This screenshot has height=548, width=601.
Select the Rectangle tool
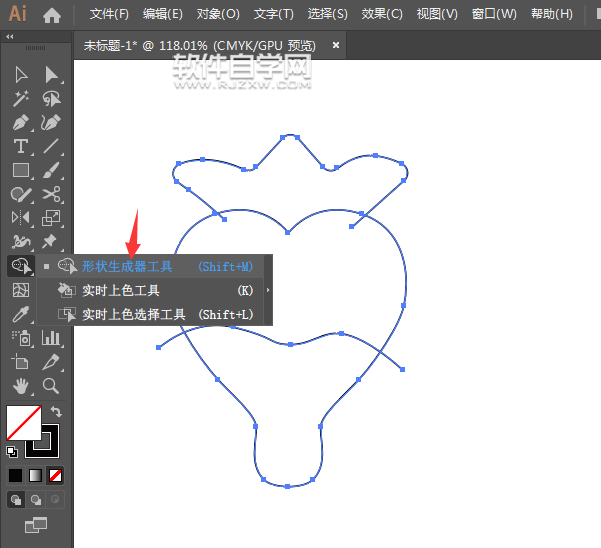tap(21, 170)
